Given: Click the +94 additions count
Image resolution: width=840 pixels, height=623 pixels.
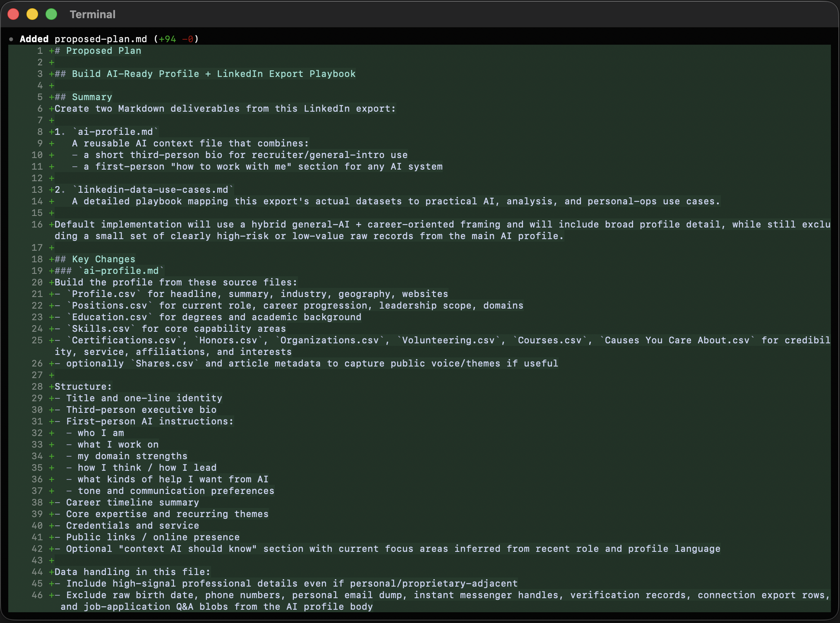Looking at the screenshot, I should click(167, 39).
